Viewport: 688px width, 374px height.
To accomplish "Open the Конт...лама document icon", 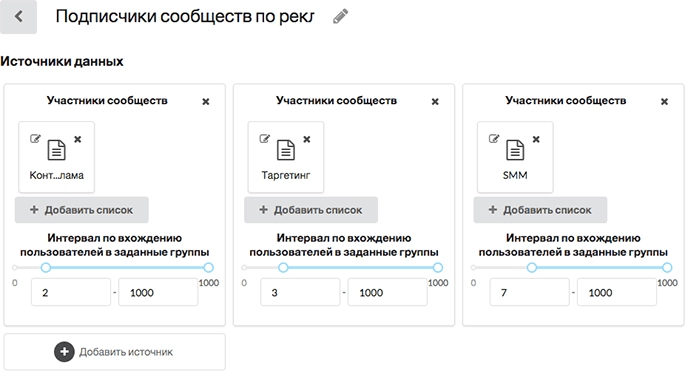I will (56, 150).
